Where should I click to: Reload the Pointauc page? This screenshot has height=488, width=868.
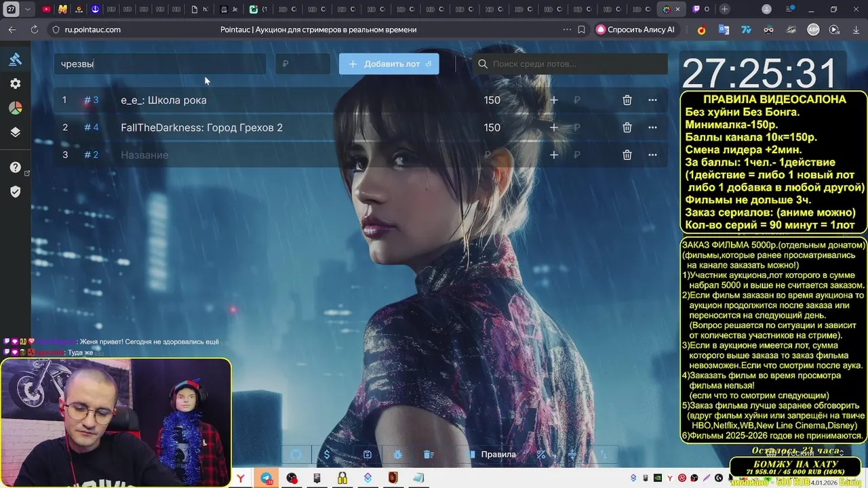coord(34,30)
